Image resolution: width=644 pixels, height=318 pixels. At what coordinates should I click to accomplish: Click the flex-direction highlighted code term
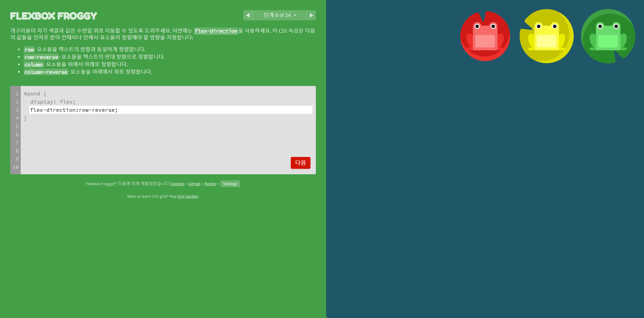(x=216, y=31)
